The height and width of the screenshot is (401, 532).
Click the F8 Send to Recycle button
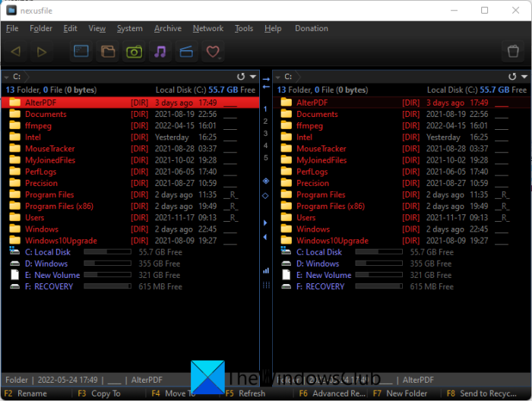click(x=482, y=393)
